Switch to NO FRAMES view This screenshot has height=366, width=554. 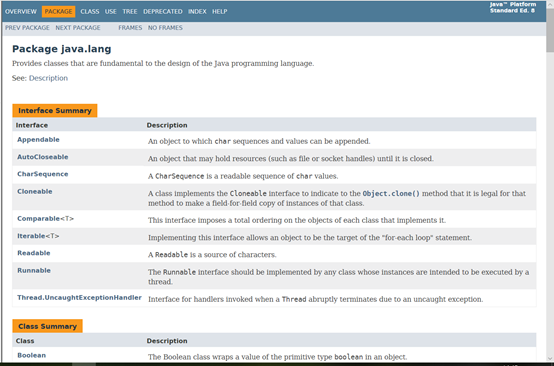[x=165, y=28]
